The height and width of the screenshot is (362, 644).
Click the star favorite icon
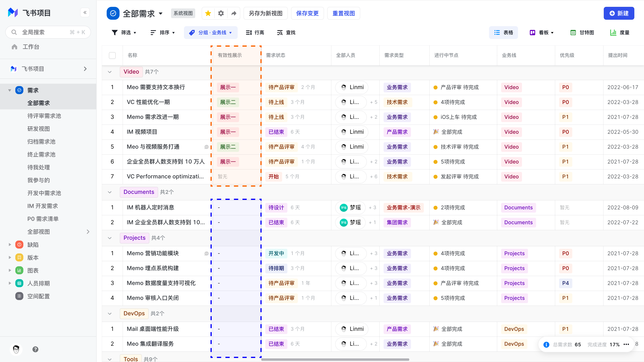click(208, 13)
